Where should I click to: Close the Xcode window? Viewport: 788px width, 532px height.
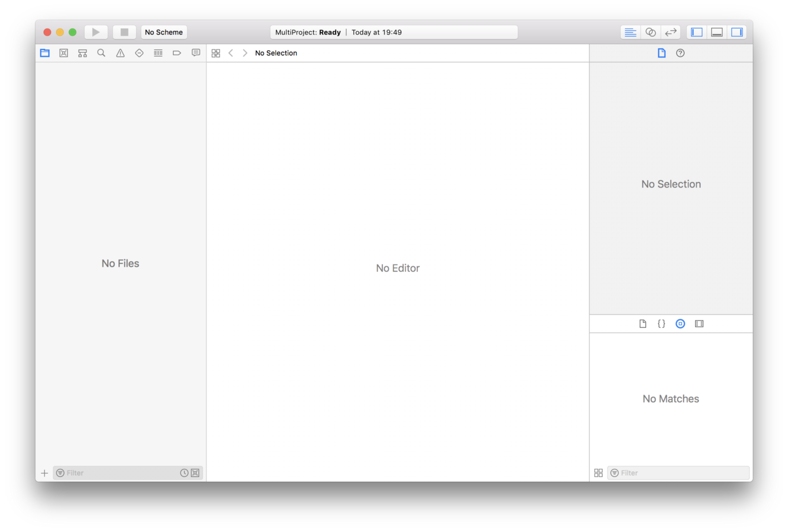[x=47, y=32]
